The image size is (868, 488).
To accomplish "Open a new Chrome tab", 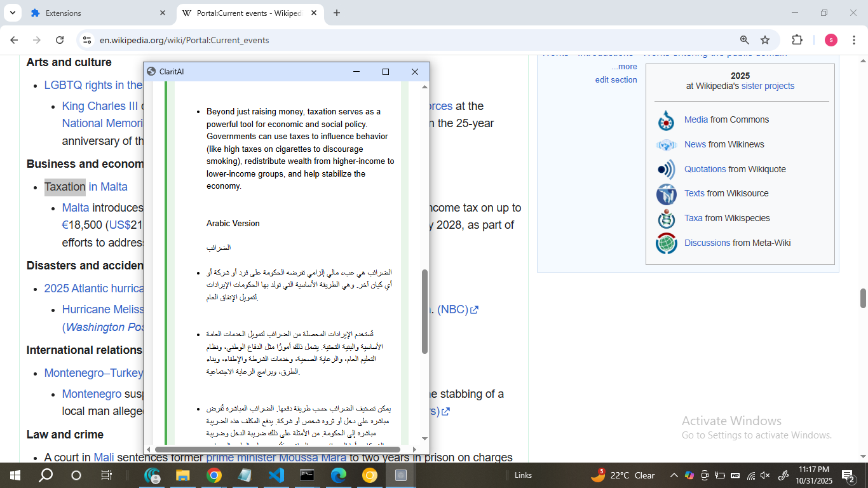I will click(337, 13).
